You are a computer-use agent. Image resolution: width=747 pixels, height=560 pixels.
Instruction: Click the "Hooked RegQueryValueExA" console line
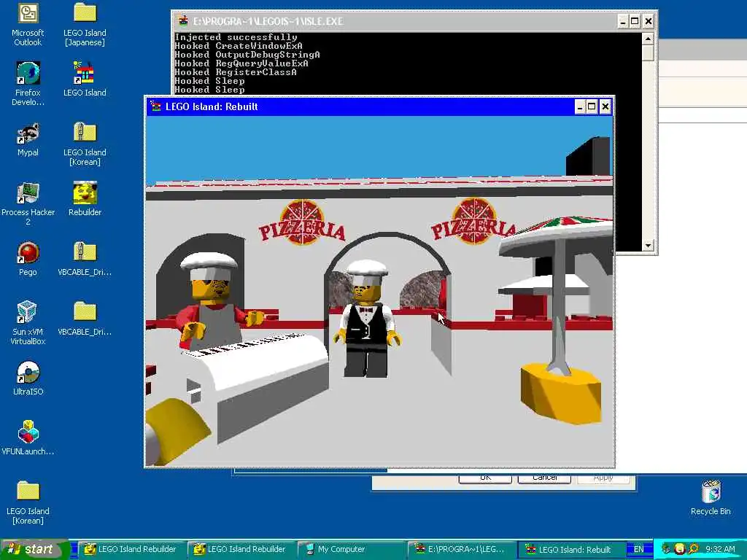[x=241, y=63]
